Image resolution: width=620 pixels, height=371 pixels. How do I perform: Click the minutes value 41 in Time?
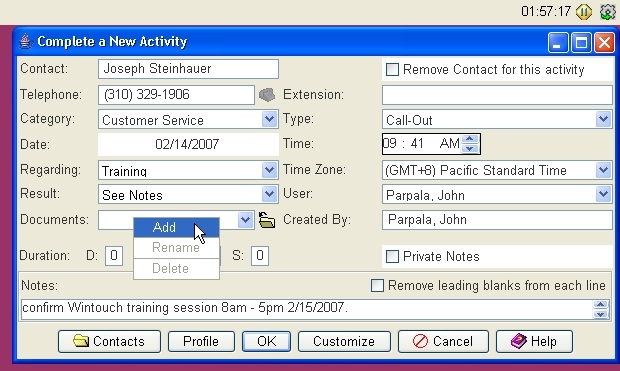[x=417, y=144]
